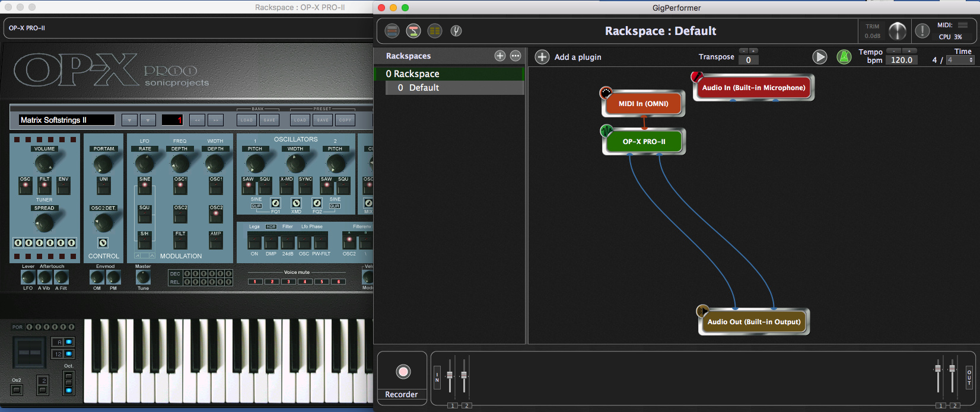980x412 pixels.
Task: Toggle the SYNC oscillator switch
Action: [x=306, y=187]
